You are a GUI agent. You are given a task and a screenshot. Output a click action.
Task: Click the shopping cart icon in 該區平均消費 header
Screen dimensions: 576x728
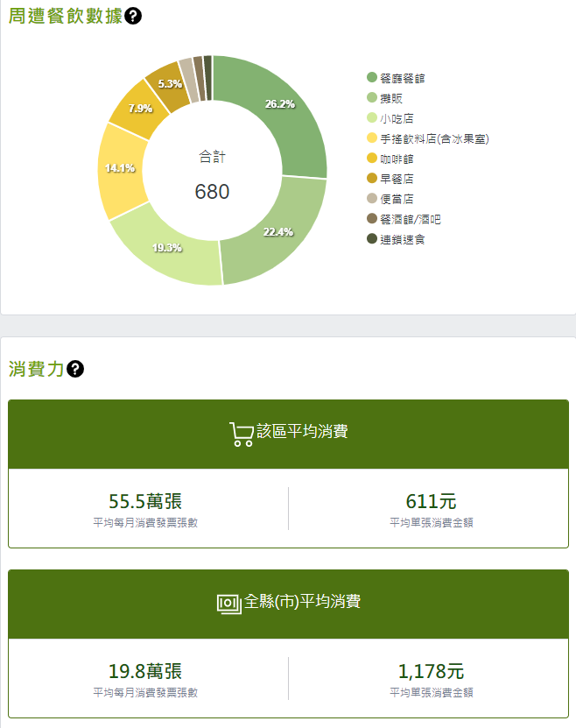241,435
